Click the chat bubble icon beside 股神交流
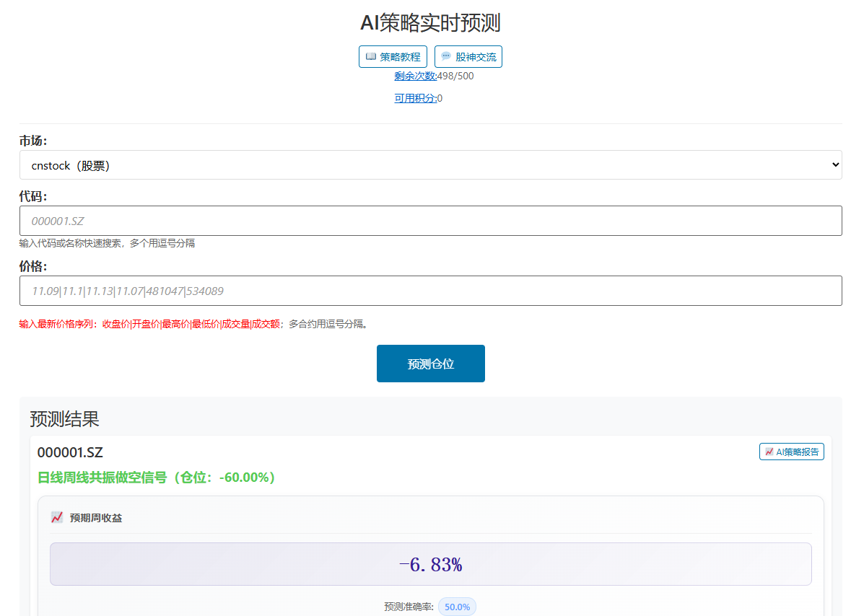864x616 pixels. [446, 56]
